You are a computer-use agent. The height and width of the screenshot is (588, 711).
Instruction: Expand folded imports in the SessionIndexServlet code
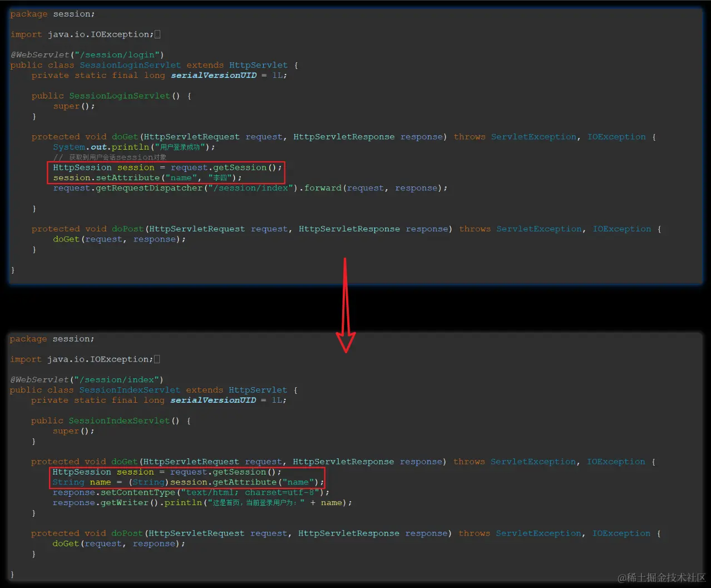coord(157,359)
